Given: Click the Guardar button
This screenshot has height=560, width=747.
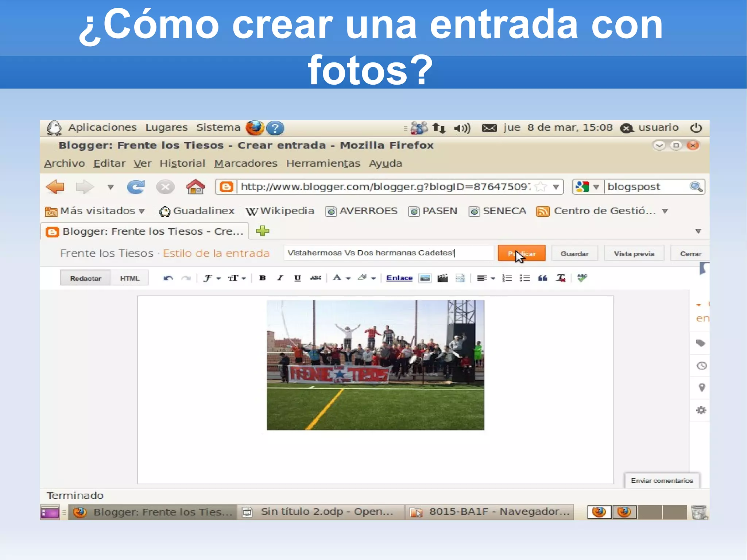Looking at the screenshot, I should 574,254.
